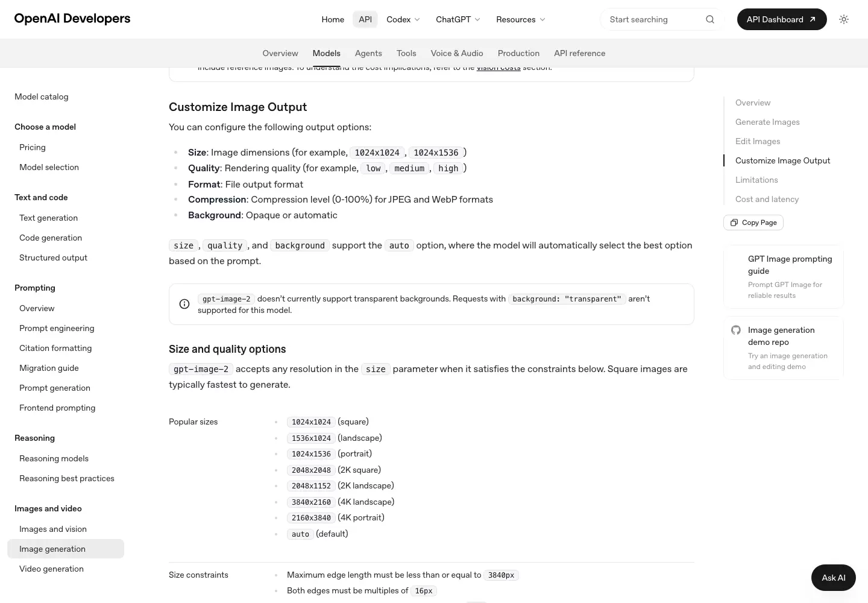
Task: Open the GPT Image prompting guide card
Action: 784,276
